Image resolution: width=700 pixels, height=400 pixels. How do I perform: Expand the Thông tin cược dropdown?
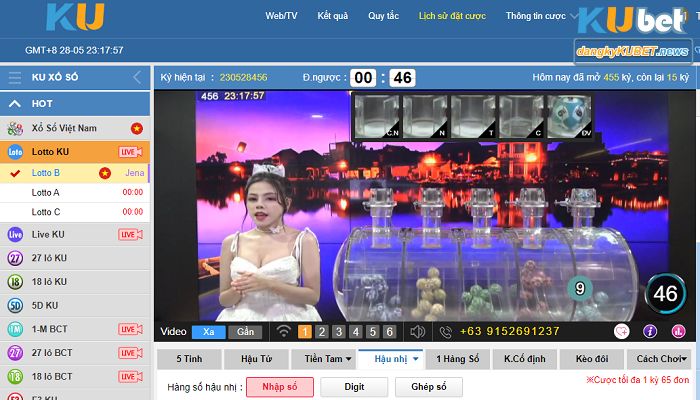coord(541,16)
